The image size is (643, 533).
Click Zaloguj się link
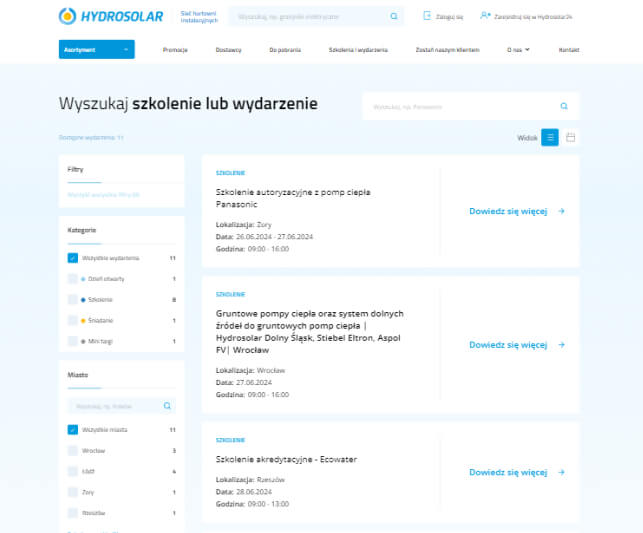[x=449, y=17]
